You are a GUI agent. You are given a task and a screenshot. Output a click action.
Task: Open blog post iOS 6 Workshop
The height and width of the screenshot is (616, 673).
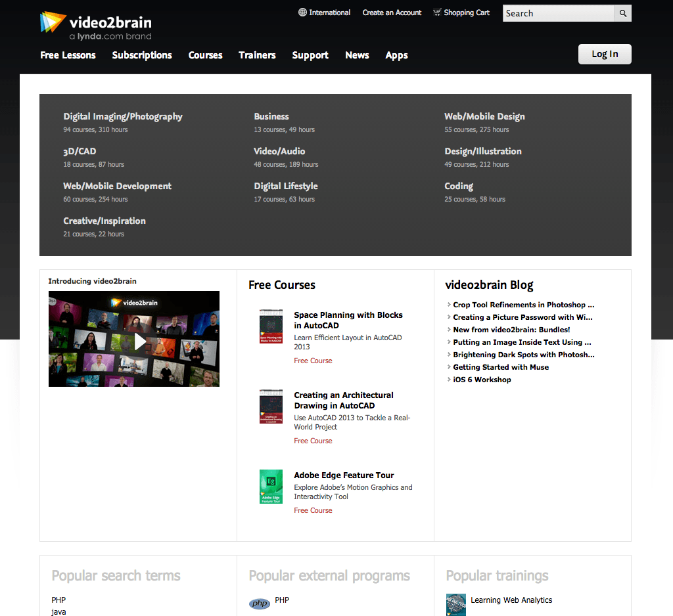click(x=482, y=380)
